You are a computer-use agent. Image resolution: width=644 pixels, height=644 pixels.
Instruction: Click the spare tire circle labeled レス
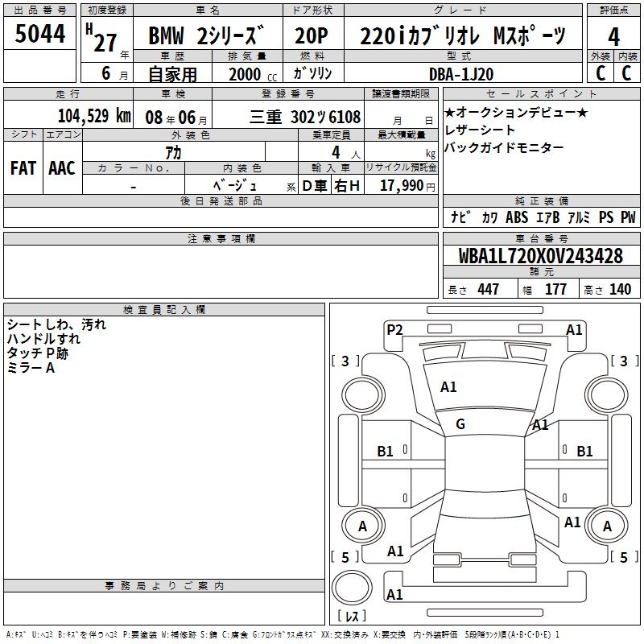352,588
